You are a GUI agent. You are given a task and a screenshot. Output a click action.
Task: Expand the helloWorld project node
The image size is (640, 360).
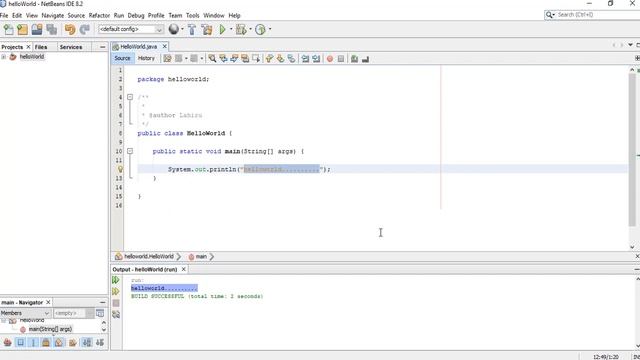tap(4, 57)
